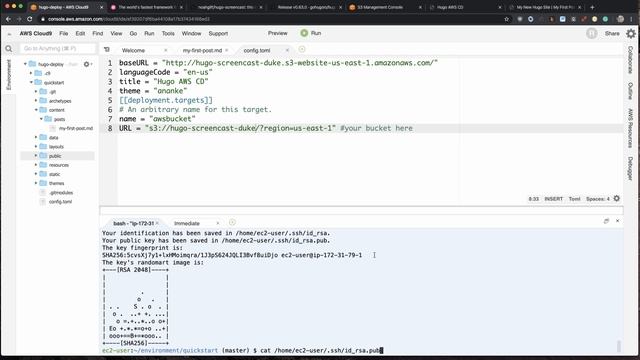Screen dimensions: 640x360
Task: Reload the browser page
Action: point(29,19)
